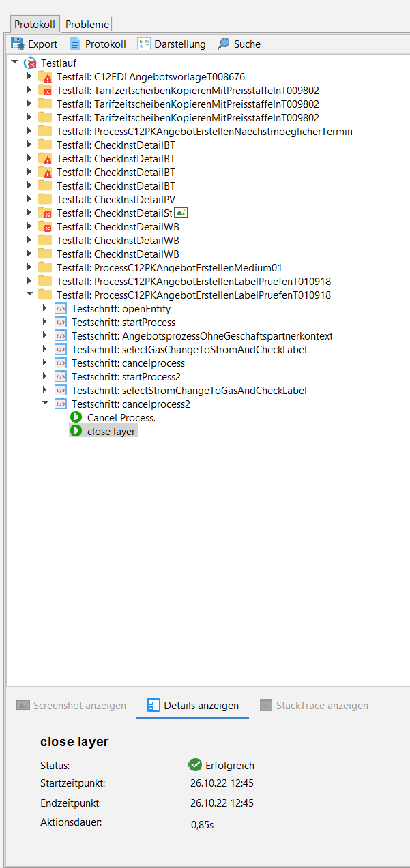Click the Suche magnifier icon
Image resolution: width=410 pixels, height=868 pixels.
pos(223,44)
